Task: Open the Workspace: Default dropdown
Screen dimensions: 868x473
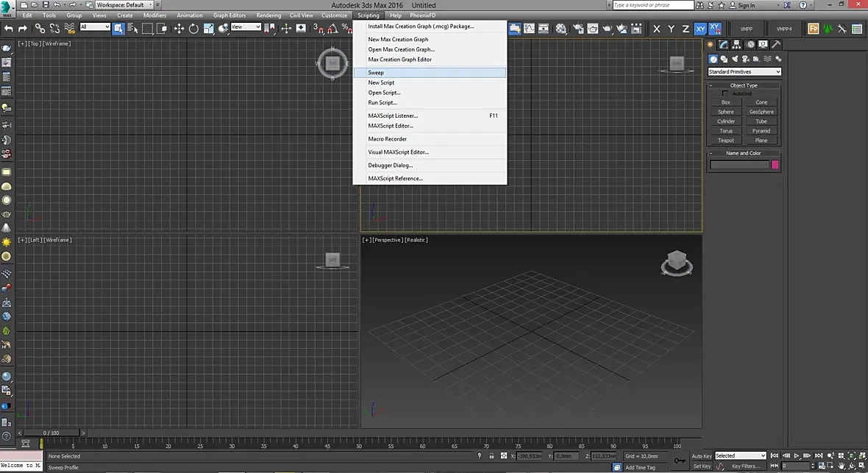Action: (x=124, y=5)
